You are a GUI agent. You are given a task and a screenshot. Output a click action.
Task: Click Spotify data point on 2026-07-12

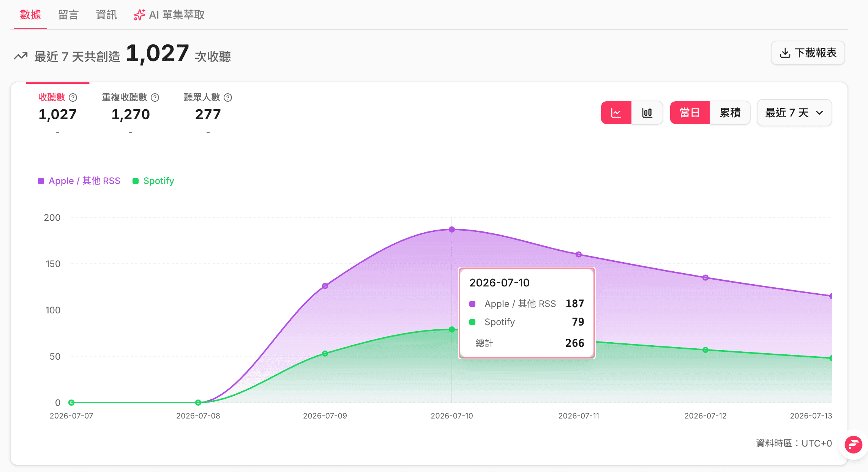[705, 350]
